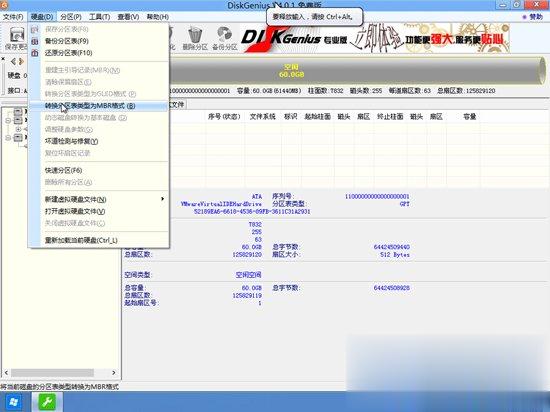Screen dimensions: 550x412
Task: Close the disk info panel with X
Action: click(x=3, y=59)
